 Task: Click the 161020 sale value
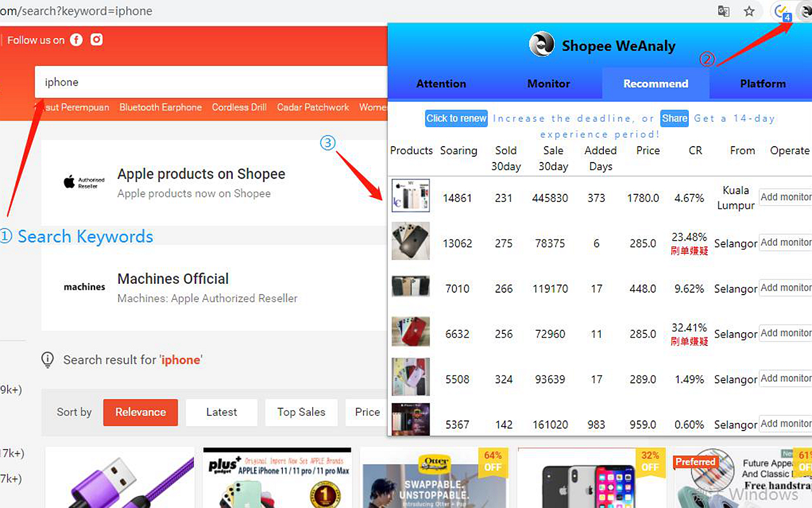(550, 425)
